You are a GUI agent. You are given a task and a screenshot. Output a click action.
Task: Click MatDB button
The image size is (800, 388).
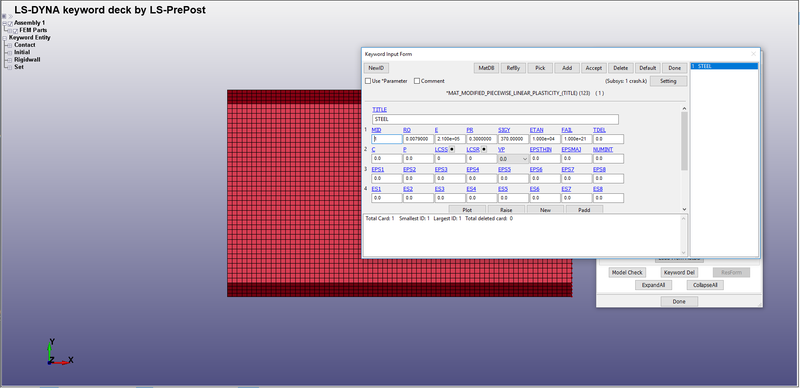[486, 68]
